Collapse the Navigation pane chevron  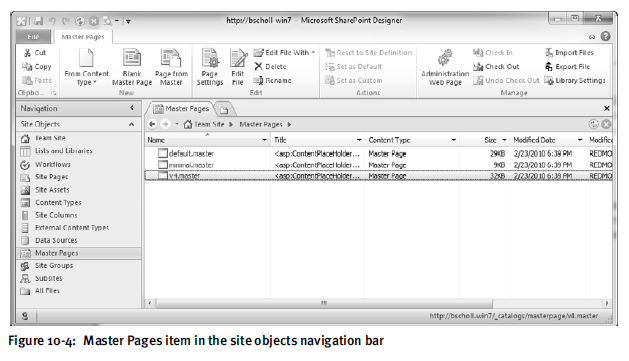[x=132, y=108]
